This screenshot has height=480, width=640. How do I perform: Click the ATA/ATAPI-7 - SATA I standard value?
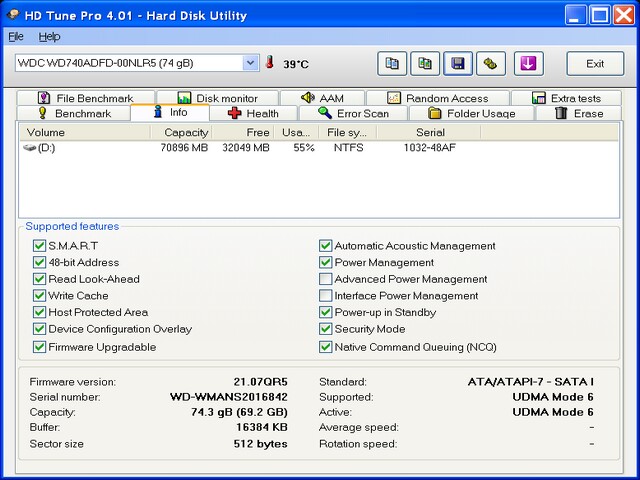(531, 382)
